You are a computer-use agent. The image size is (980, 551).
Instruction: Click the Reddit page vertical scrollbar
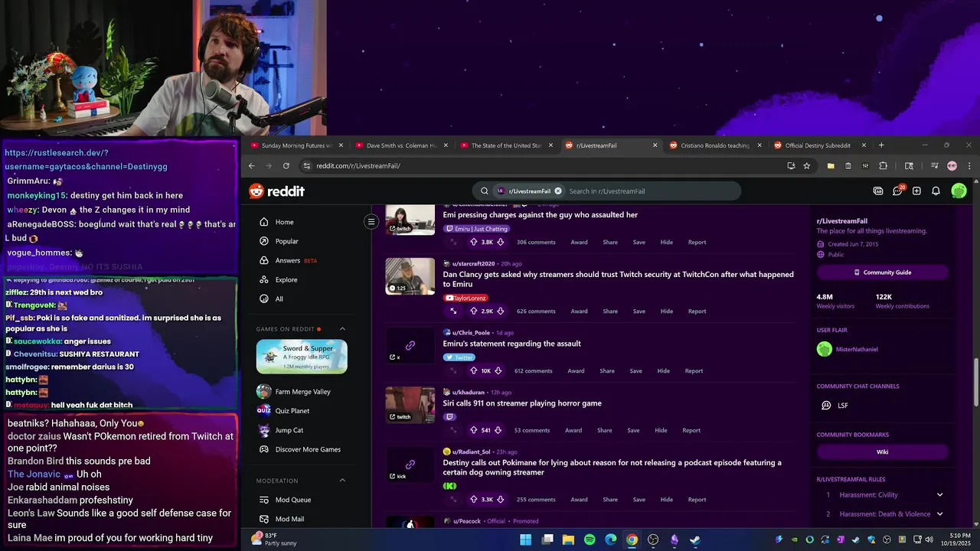tap(975, 383)
